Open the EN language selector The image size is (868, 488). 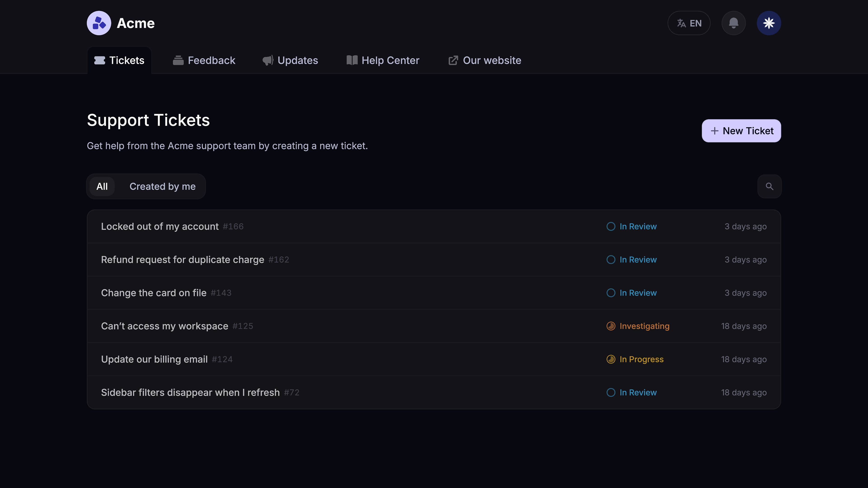(689, 23)
